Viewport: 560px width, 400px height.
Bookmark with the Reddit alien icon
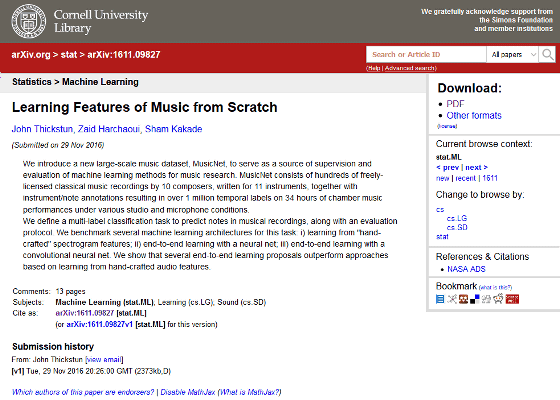click(x=498, y=299)
